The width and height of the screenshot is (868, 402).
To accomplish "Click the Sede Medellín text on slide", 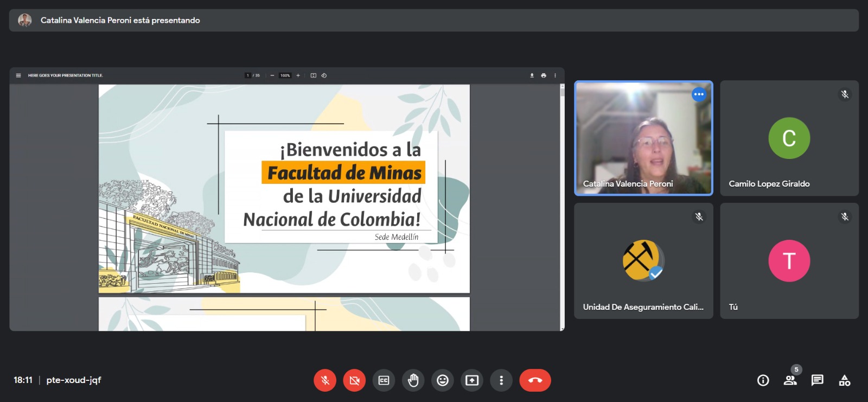I will [x=397, y=237].
